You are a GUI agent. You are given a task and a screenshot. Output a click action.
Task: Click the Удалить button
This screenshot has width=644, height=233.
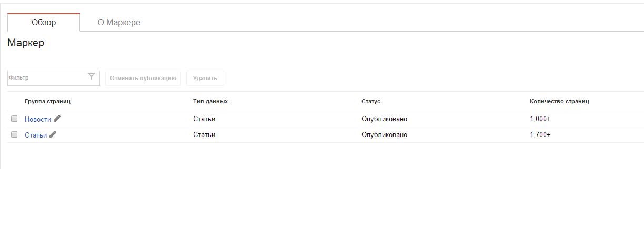205,78
